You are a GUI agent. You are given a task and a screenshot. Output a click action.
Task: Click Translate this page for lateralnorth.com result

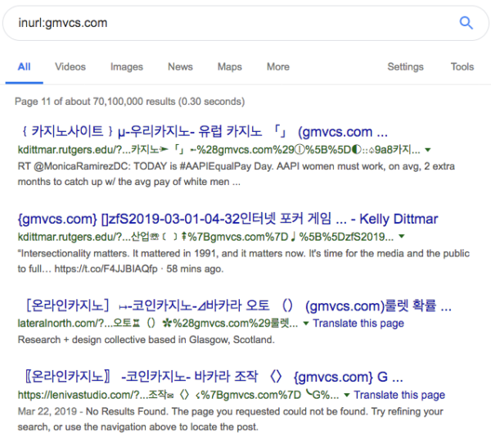tap(358, 324)
